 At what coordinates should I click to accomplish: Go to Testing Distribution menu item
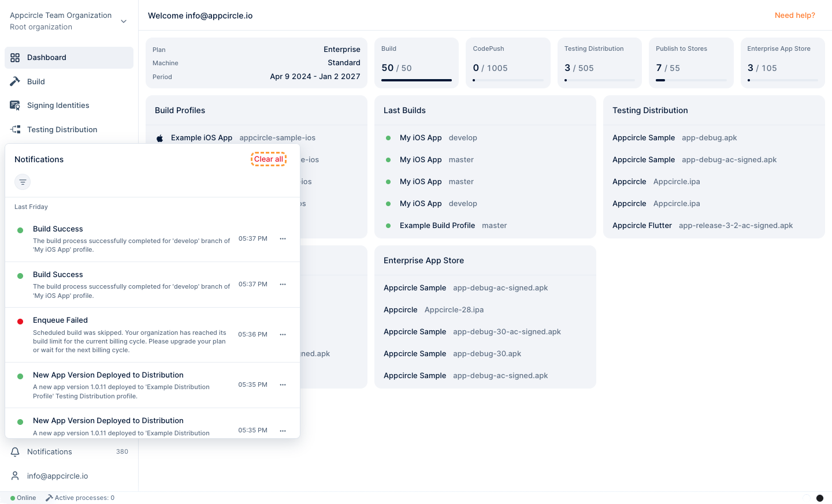pos(69,129)
